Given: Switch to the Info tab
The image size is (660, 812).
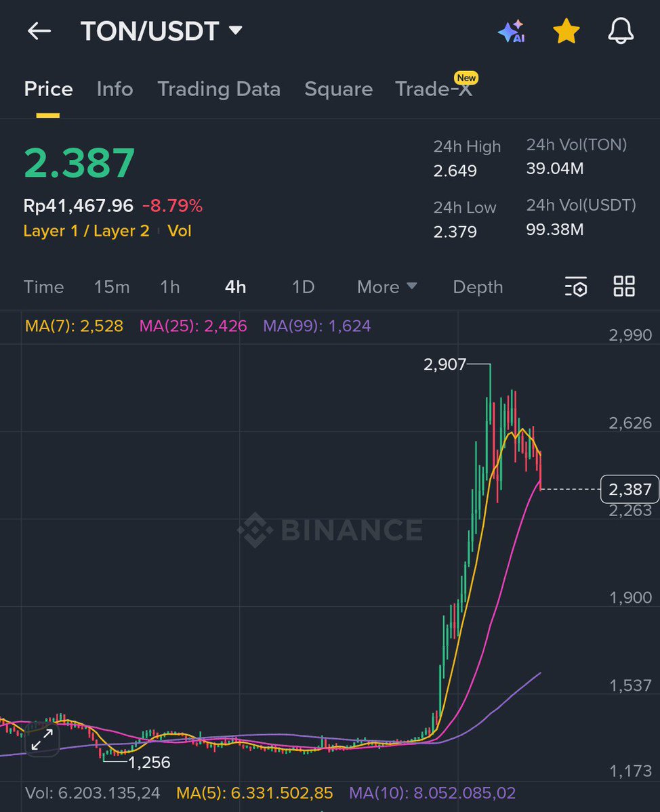Looking at the screenshot, I should tap(115, 89).
